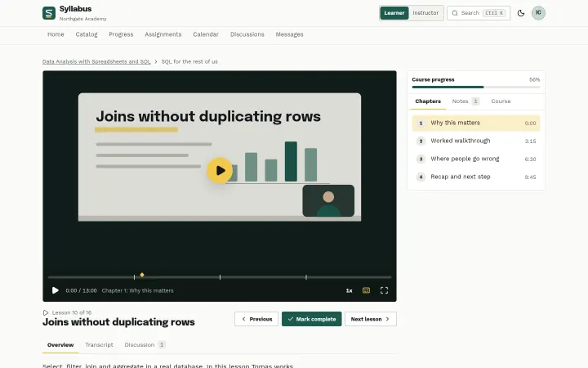Open Data Analysis with Spreadsheets and SQL breadcrumb
The width and height of the screenshot is (588, 368).
(96, 61)
